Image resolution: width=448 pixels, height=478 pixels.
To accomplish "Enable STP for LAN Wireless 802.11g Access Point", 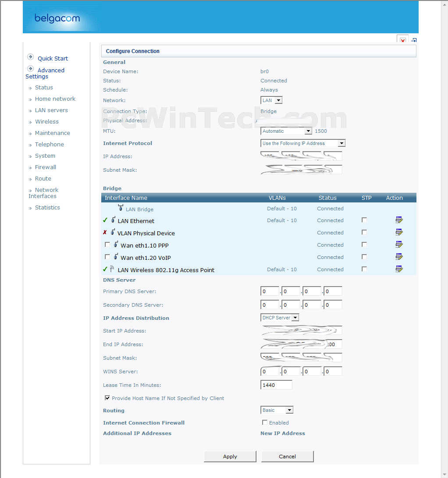I will click(364, 269).
